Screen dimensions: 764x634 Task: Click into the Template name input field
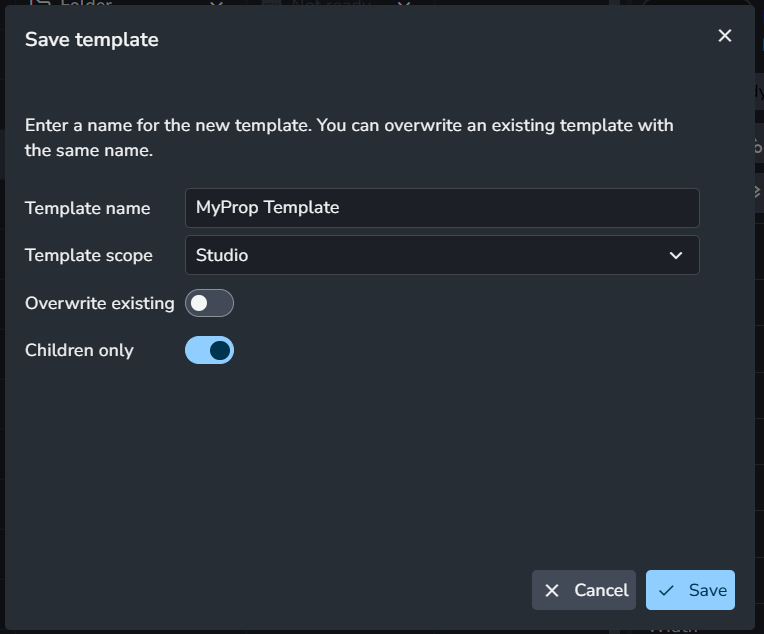(442, 208)
